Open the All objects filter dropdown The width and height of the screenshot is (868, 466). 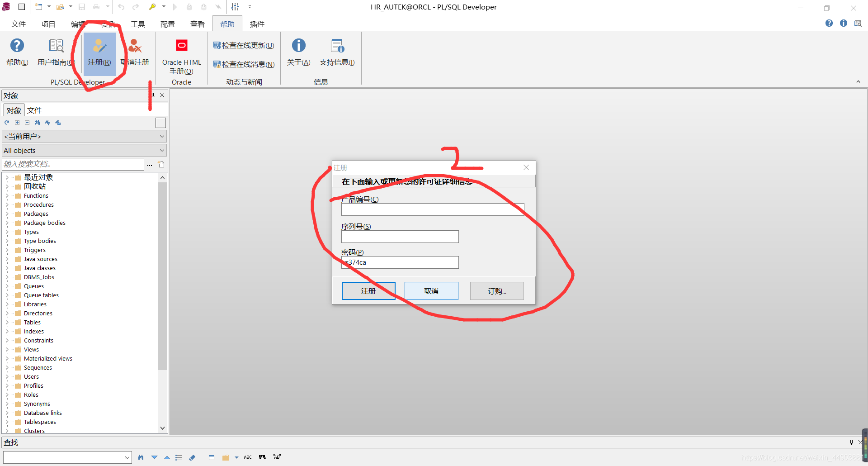84,150
